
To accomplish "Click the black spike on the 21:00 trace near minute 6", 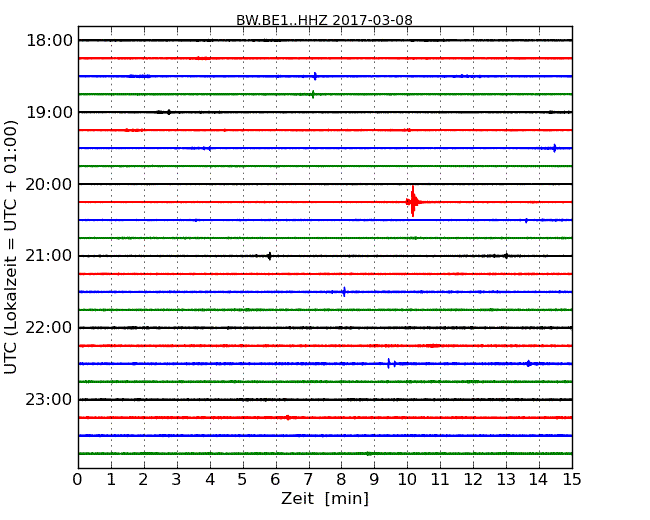I will [x=269, y=256].
